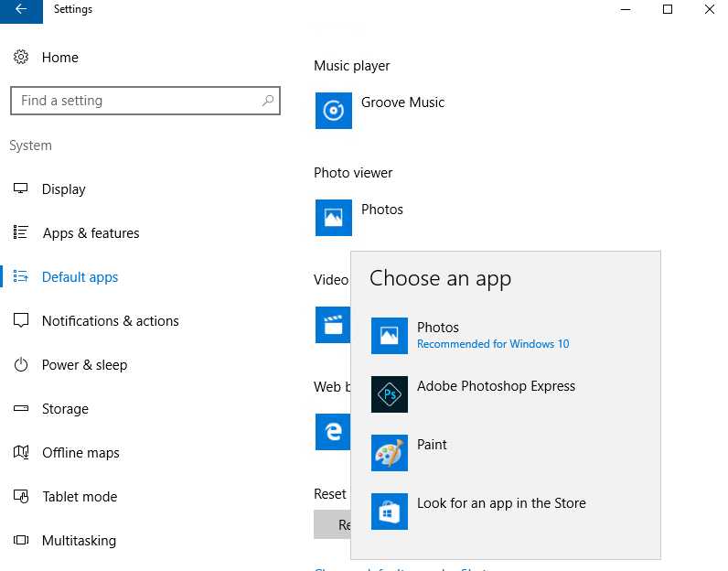Click the Photos icon in the Choose an app list
Screen dimensions: 728x571
coord(390,336)
